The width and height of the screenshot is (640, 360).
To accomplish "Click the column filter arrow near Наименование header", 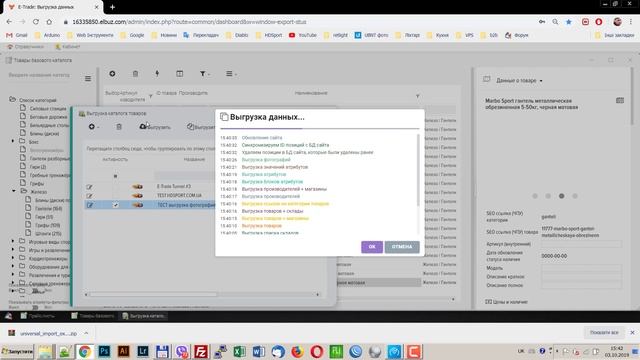I will click(x=417, y=96).
